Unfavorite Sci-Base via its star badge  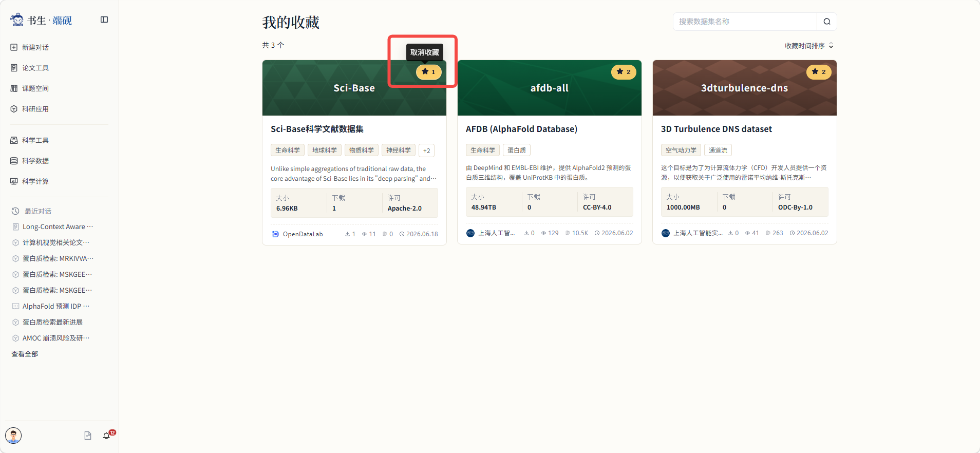click(x=429, y=72)
